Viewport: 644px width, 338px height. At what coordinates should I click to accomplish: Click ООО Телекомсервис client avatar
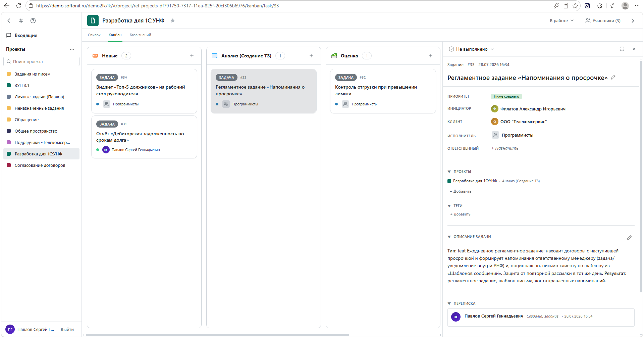click(x=494, y=122)
